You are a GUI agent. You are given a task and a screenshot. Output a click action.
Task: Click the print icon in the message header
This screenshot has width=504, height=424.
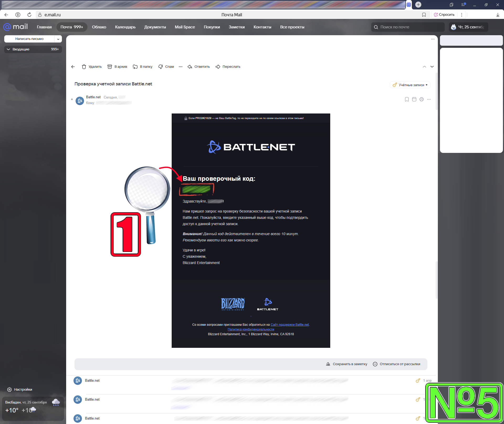tap(422, 99)
